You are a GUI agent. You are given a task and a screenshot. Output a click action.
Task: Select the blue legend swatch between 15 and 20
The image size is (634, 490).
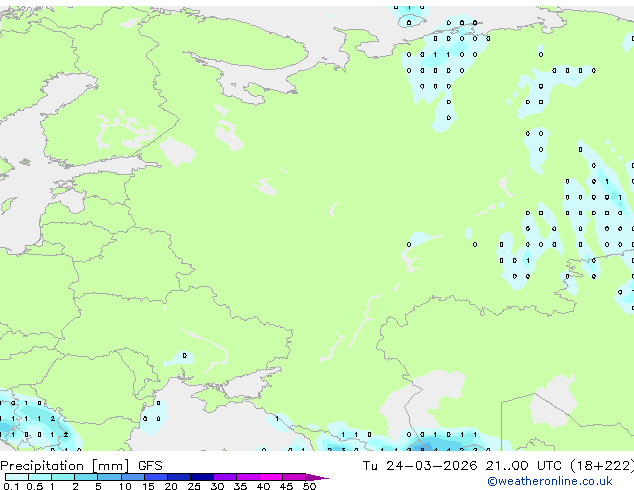point(156,477)
